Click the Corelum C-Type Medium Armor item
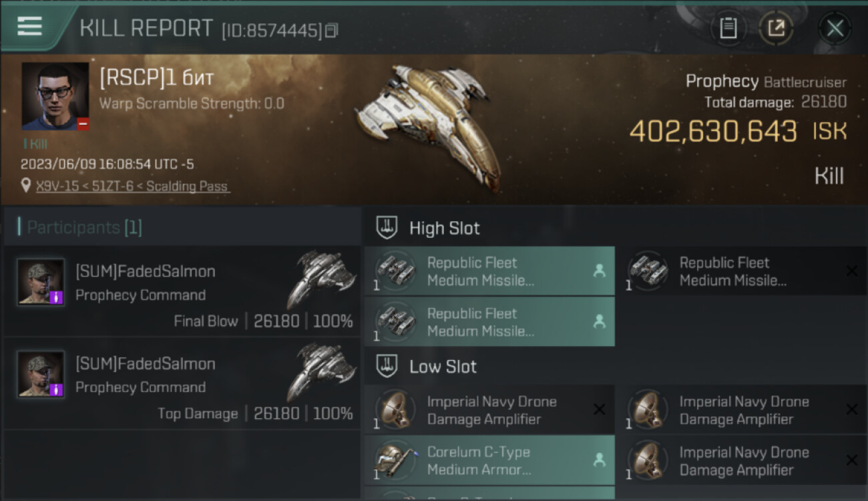 (x=489, y=460)
